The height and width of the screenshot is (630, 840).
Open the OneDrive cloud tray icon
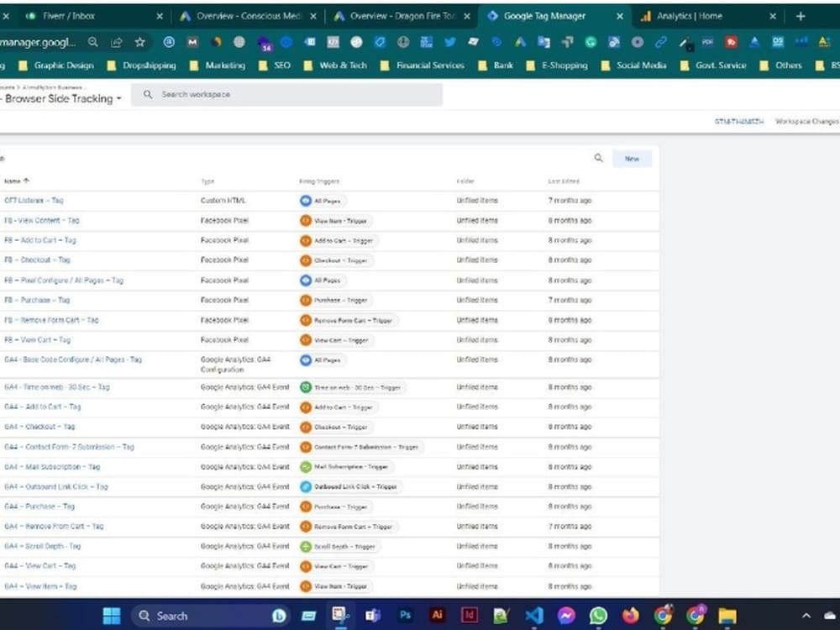pos(830,616)
